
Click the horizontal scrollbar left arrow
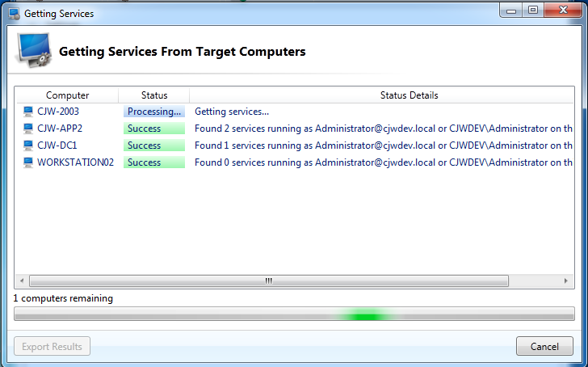(x=22, y=281)
